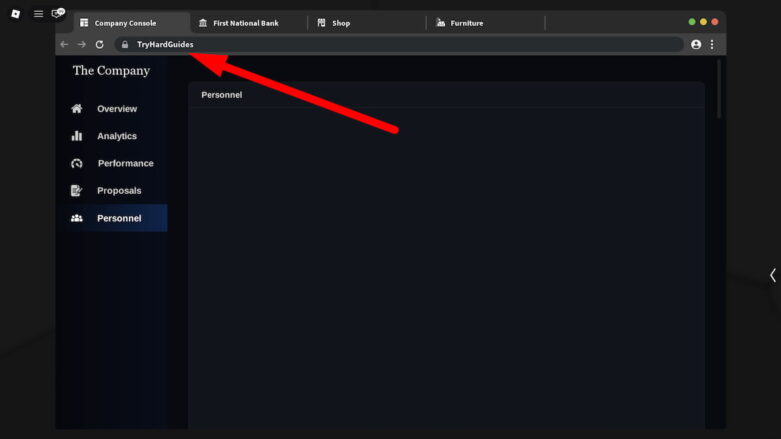Open the hamburger menu icon

(x=38, y=14)
